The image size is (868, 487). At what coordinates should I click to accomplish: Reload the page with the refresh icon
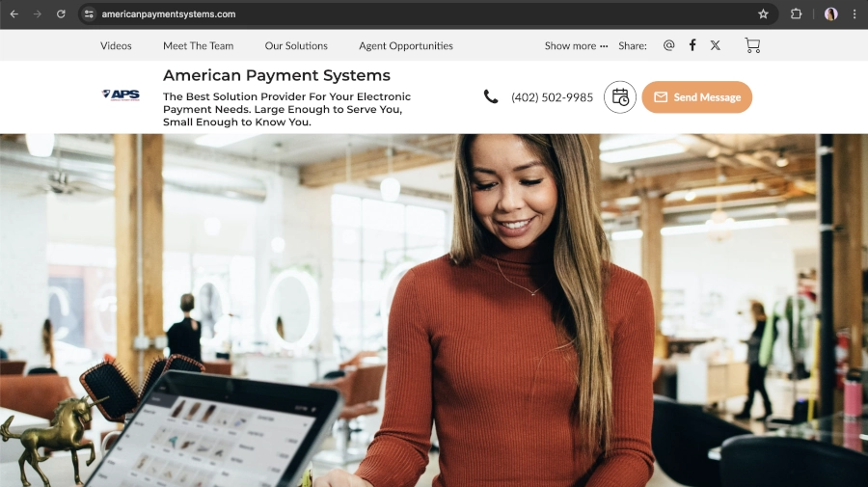tap(61, 14)
